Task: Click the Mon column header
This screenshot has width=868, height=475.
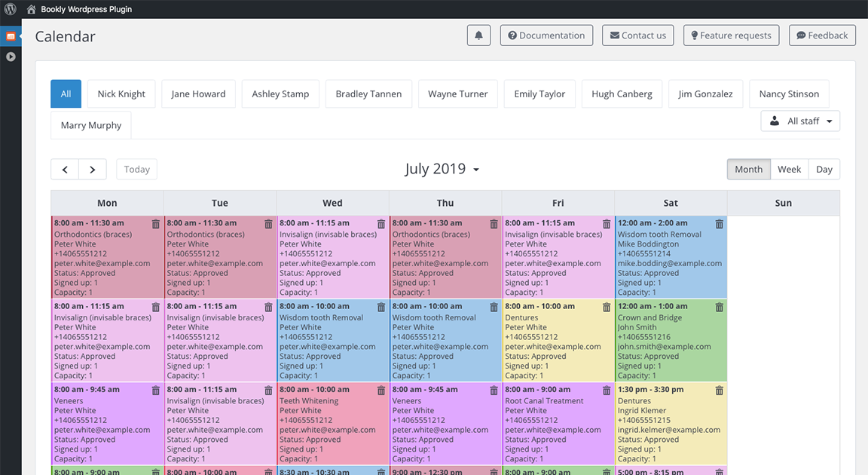Action: click(108, 203)
